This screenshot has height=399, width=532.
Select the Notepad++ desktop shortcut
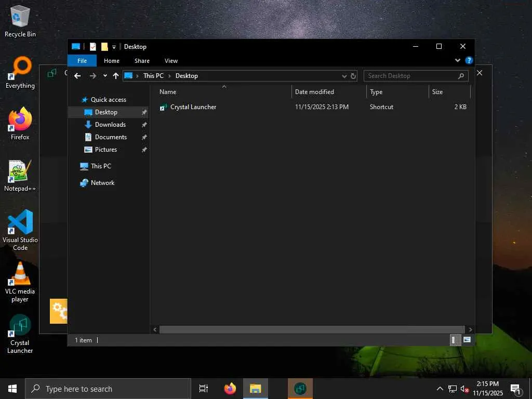(x=20, y=176)
